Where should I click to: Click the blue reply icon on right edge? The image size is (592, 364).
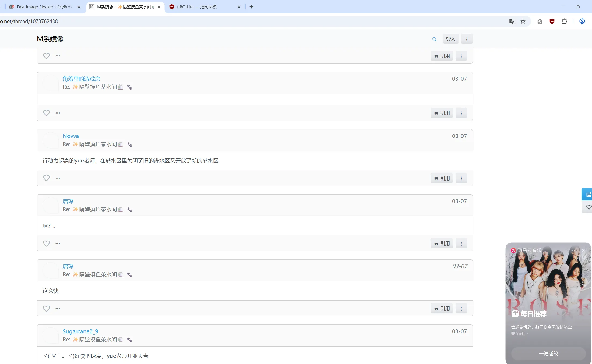pyautogui.click(x=588, y=194)
